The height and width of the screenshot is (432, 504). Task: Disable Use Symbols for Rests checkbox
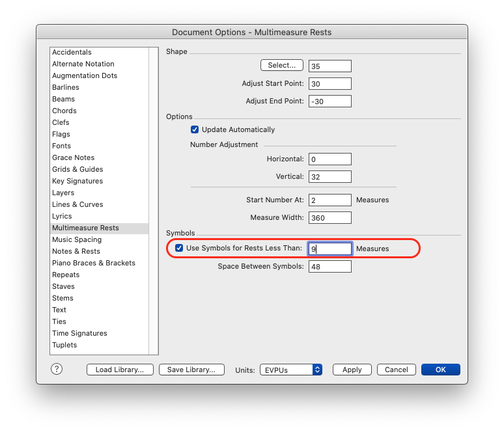coord(179,248)
